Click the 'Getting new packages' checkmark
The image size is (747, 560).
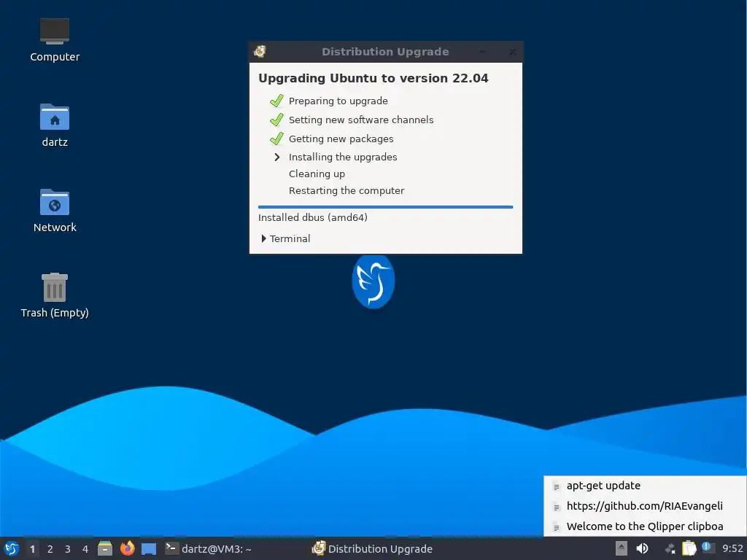click(276, 139)
